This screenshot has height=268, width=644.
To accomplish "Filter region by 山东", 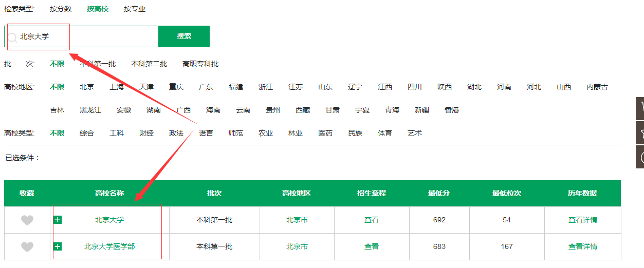I will 325,87.
